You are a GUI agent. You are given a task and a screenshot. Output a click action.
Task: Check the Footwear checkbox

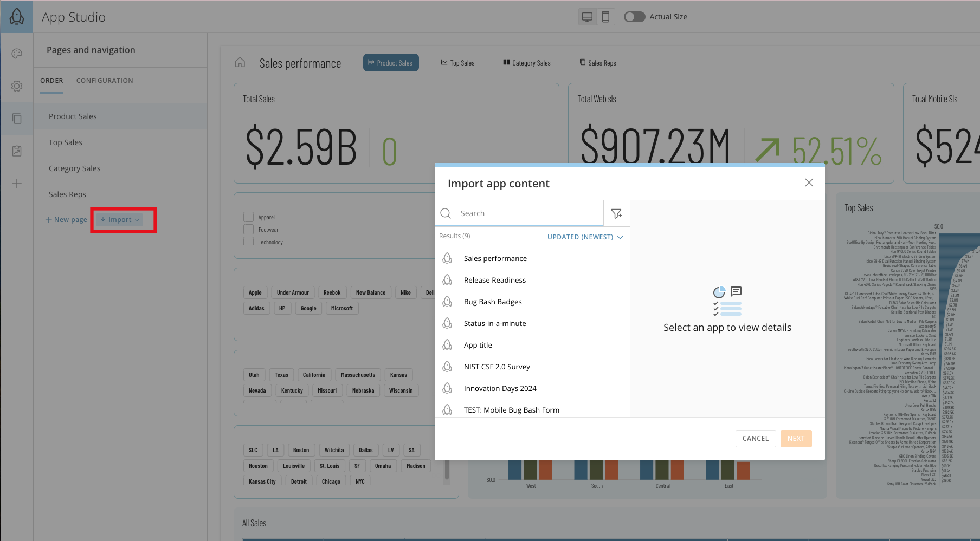249,229
